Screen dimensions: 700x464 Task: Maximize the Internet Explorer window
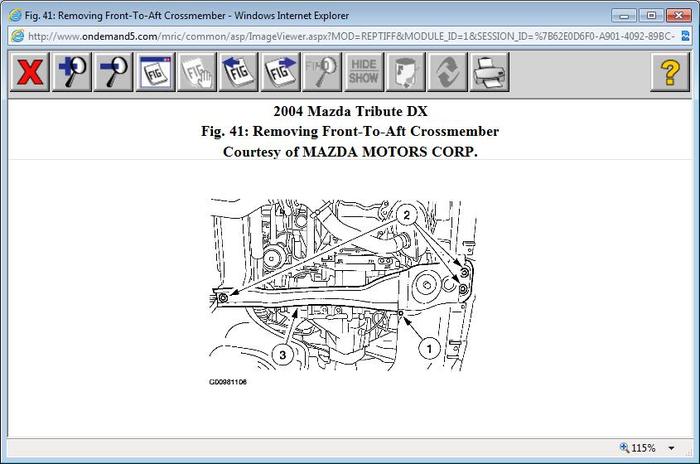pyautogui.click(x=651, y=16)
